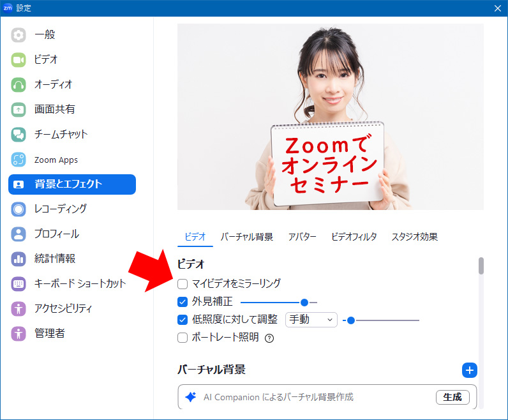Uncheck the 外見補正 checkbox
This screenshot has height=420, width=508.
click(183, 302)
